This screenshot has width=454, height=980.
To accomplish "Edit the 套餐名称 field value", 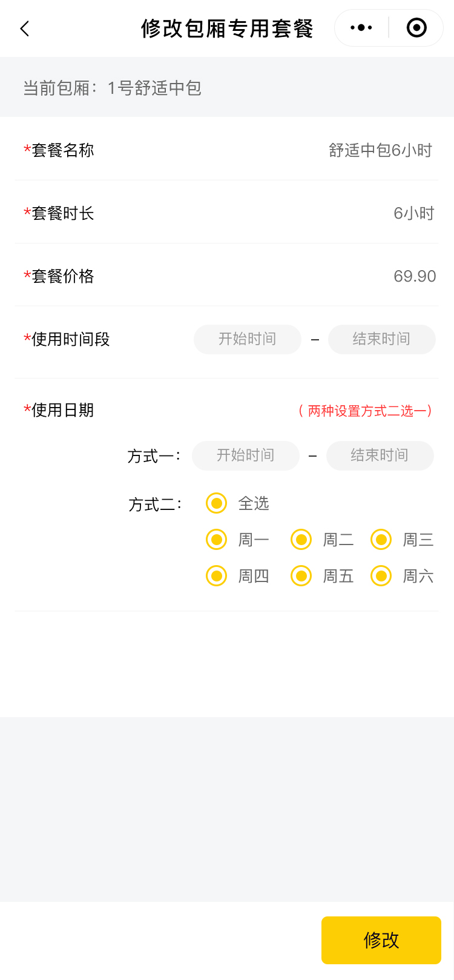I will click(x=380, y=150).
